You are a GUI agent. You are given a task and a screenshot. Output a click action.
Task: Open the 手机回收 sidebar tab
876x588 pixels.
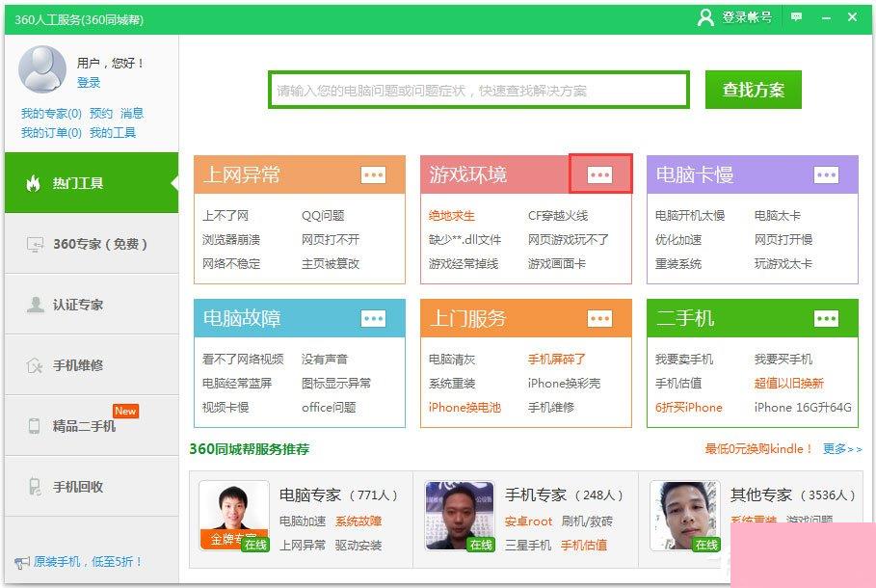[x=92, y=487]
